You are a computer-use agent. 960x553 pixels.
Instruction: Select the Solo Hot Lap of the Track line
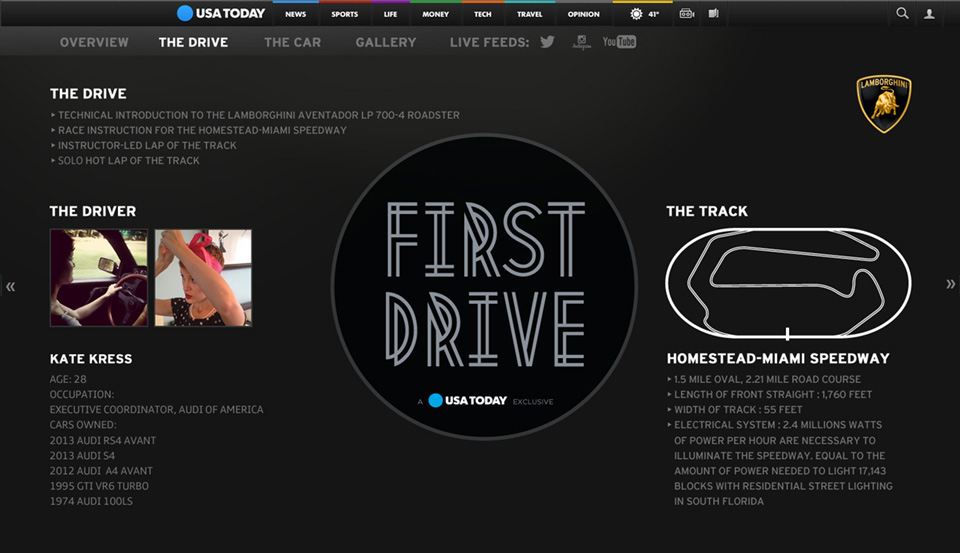pyautogui.click(x=129, y=160)
